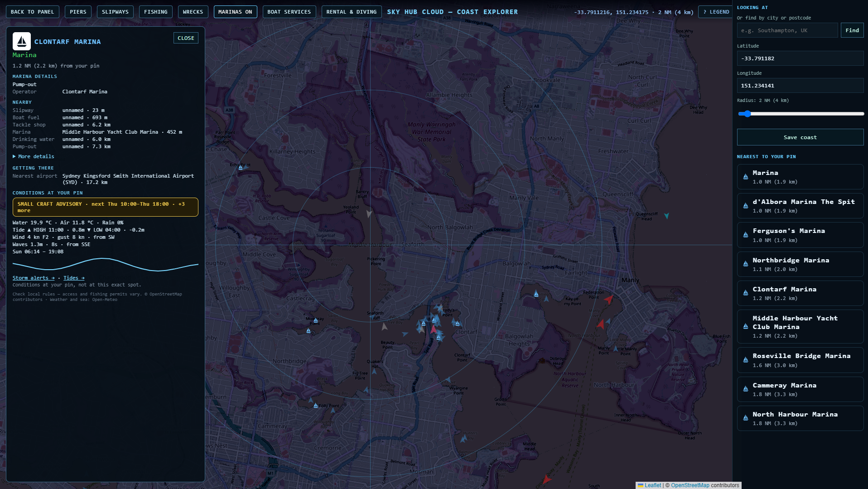Open d'Albora Marina The Spit entry
Viewport: 868px width, 489px height.
coord(800,206)
